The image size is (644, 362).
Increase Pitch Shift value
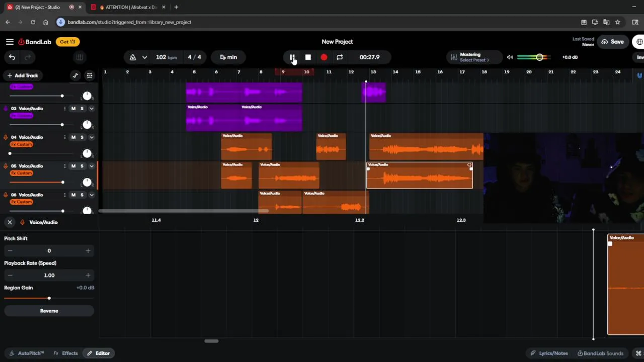[x=88, y=251]
